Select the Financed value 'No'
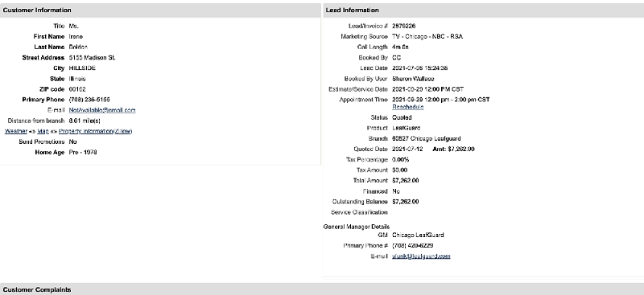The image size is (644, 295). (x=396, y=191)
